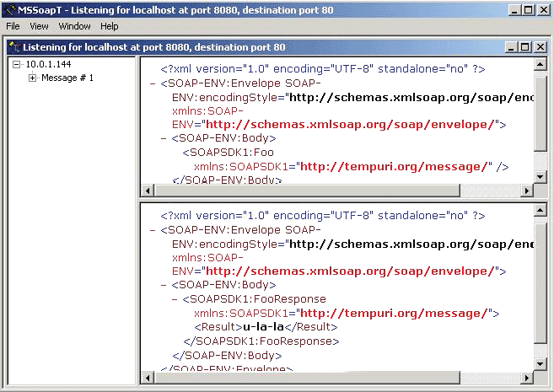Open the Window menu
554x392 pixels.
75,26
